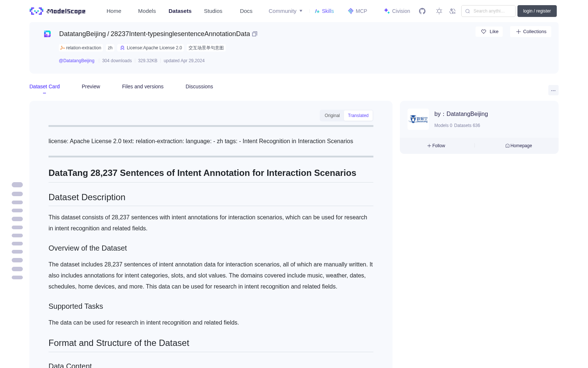Click the Collections button label

point(535,32)
